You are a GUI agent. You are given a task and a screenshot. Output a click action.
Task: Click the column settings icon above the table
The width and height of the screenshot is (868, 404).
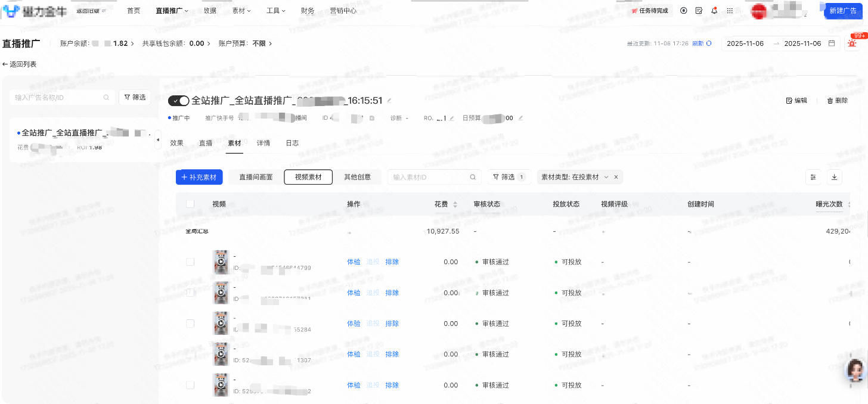pyautogui.click(x=813, y=177)
